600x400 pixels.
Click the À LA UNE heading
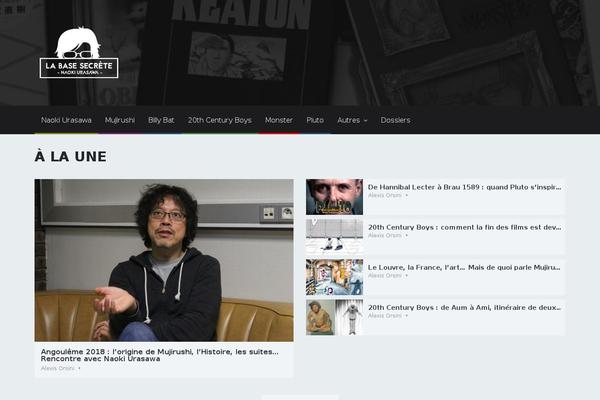(70, 157)
